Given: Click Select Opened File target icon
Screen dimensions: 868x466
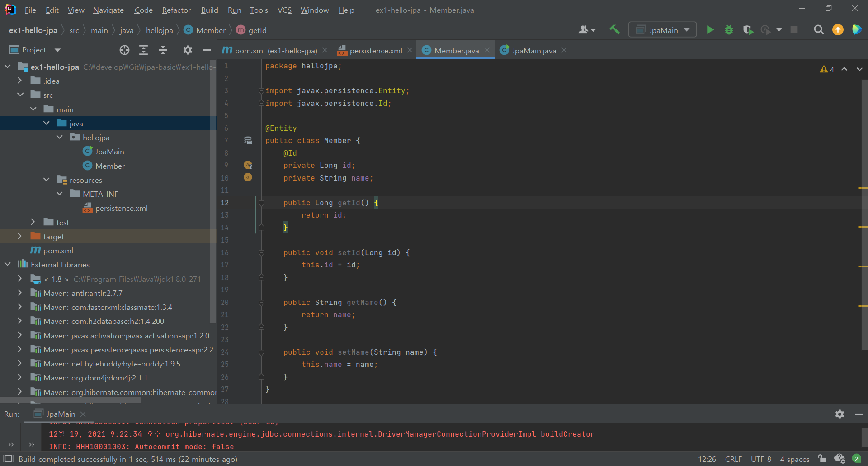Looking at the screenshot, I should coord(124,50).
